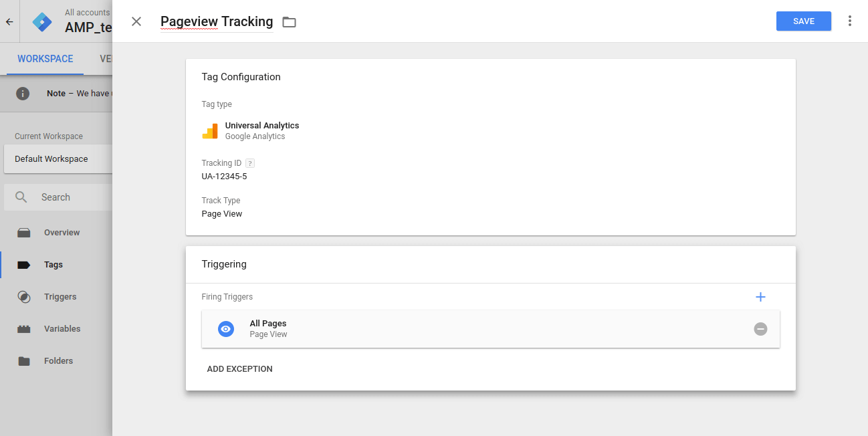The image size is (868, 436).
Task: Click the tag folder icon next to title
Action: [289, 22]
